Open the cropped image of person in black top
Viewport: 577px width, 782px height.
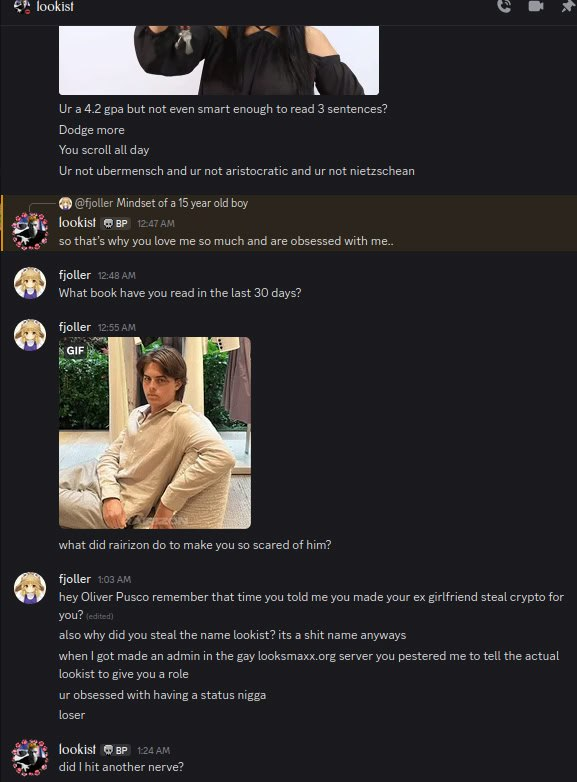pos(219,60)
